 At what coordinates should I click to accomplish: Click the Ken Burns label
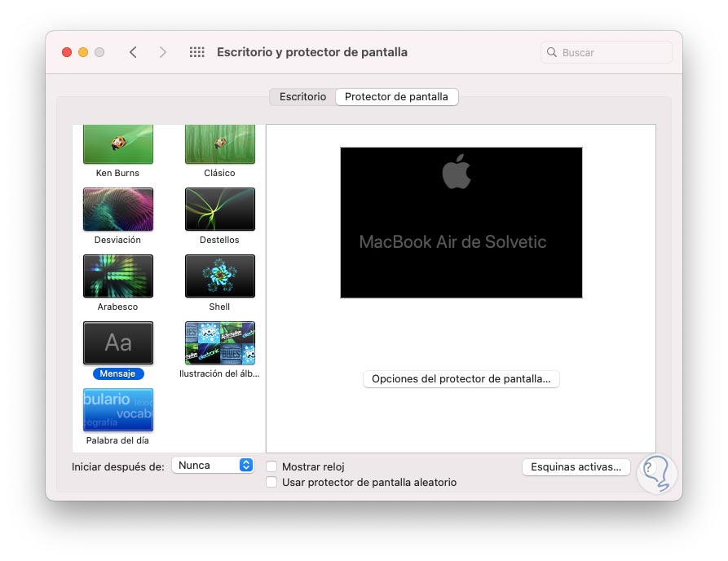[x=117, y=173]
